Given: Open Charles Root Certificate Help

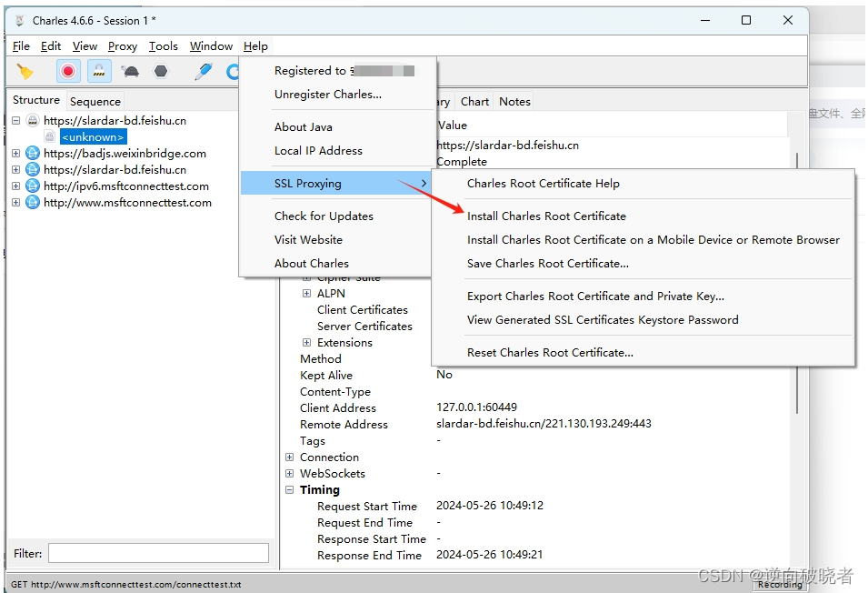Looking at the screenshot, I should click(x=644, y=184).
